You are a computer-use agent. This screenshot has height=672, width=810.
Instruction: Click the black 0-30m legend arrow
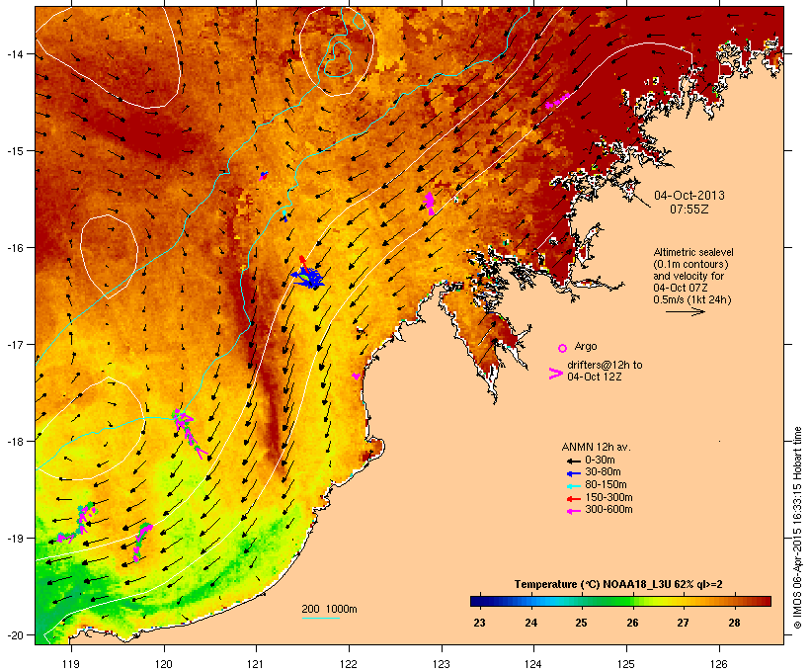coord(574,461)
